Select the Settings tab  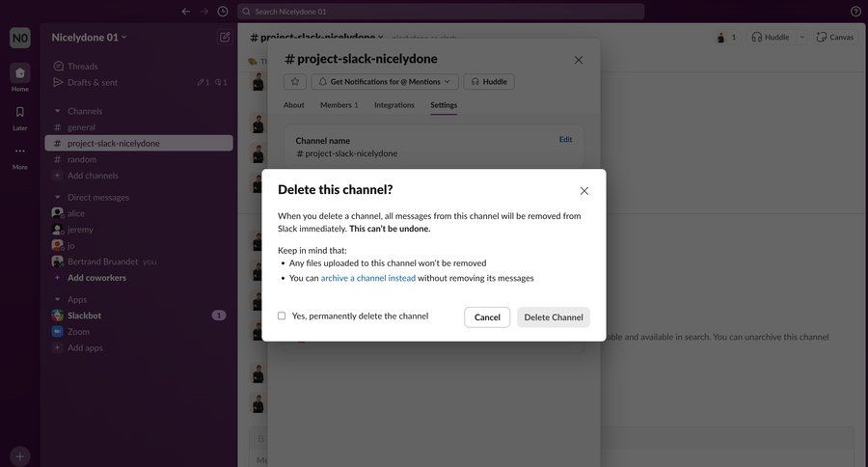point(444,105)
